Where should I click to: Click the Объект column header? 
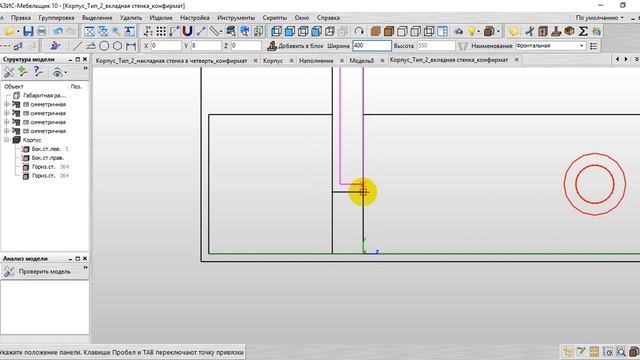[x=13, y=87]
